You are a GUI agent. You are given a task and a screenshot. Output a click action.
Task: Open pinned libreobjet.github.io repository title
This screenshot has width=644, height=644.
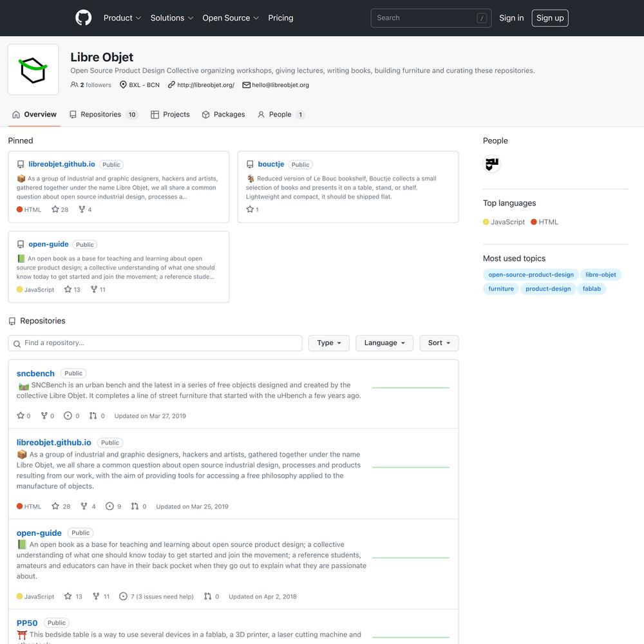pos(62,164)
